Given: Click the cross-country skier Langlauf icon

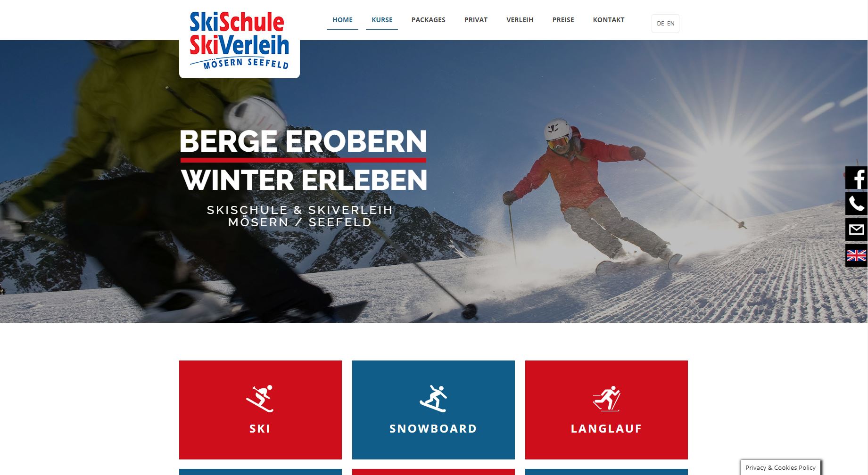Looking at the screenshot, I should click(606, 399).
